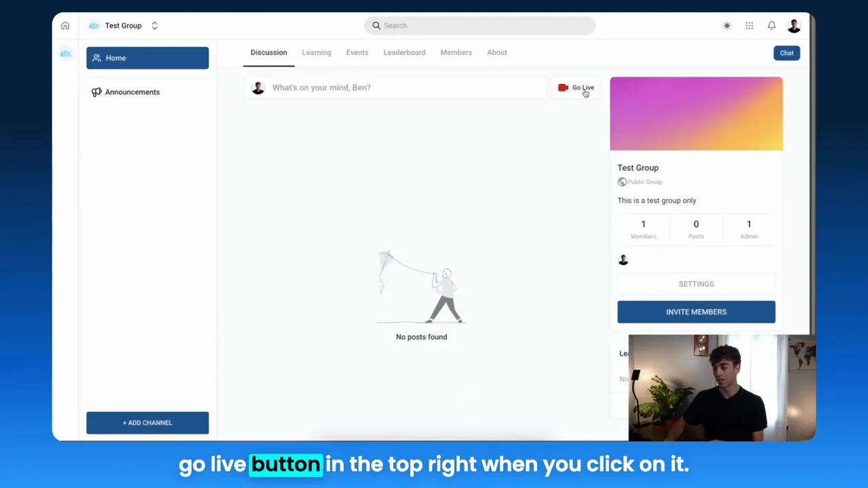Select the Announcements channel with megaphone icon
Screen dimensions: 868x488
click(132, 91)
